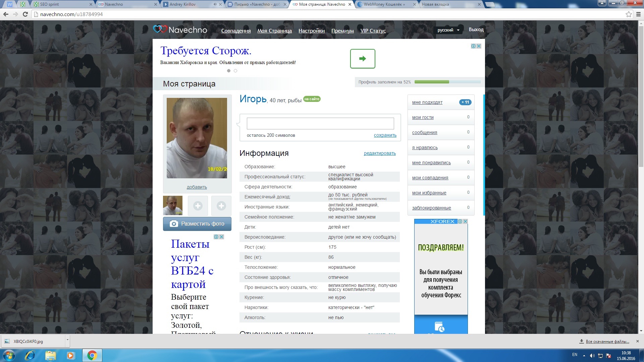The image size is (644, 362).
Task: Open я нравлюсь link
Action: (x=425, y=147)
